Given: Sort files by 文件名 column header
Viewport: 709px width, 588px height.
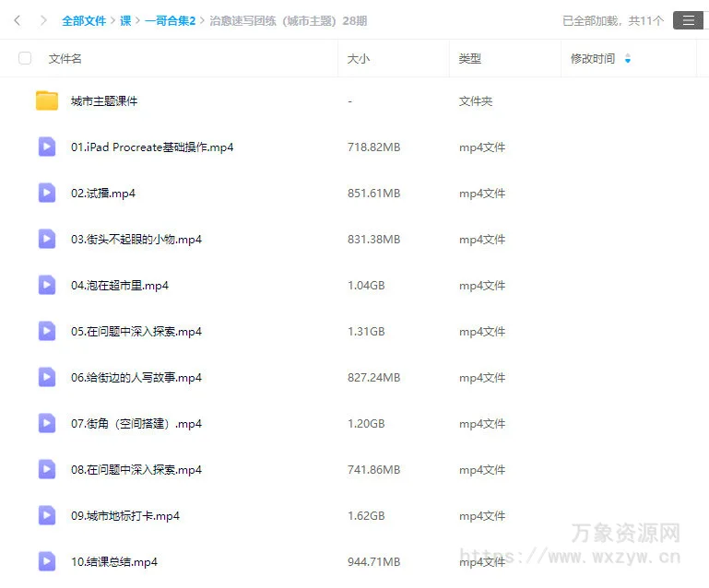Looking at the screenshot, I should click(65, 58).
